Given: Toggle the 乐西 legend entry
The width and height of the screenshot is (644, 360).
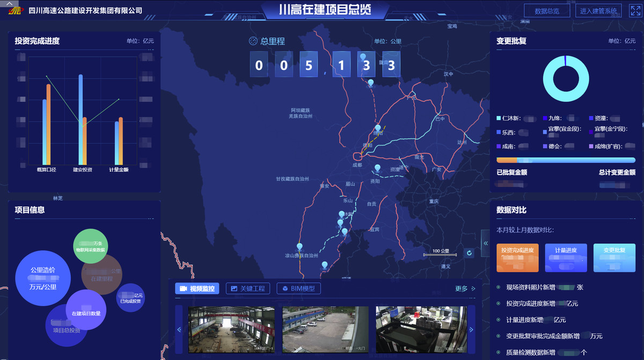Looking at the screenshot, I should pos(508,132).
